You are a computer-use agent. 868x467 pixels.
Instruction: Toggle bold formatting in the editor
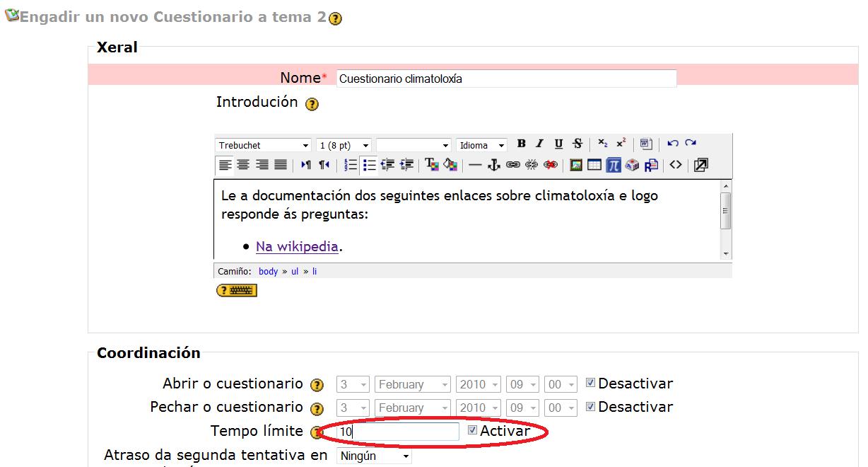pyautogui.click(x=521, y=144)
